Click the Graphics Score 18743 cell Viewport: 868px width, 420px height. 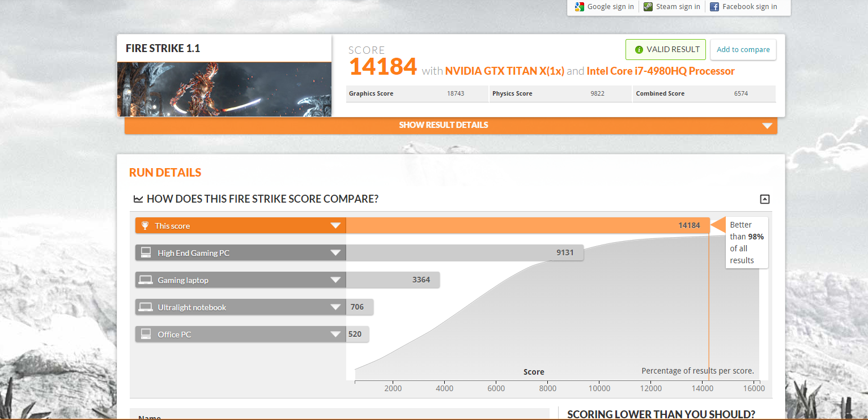pos(417,94)
